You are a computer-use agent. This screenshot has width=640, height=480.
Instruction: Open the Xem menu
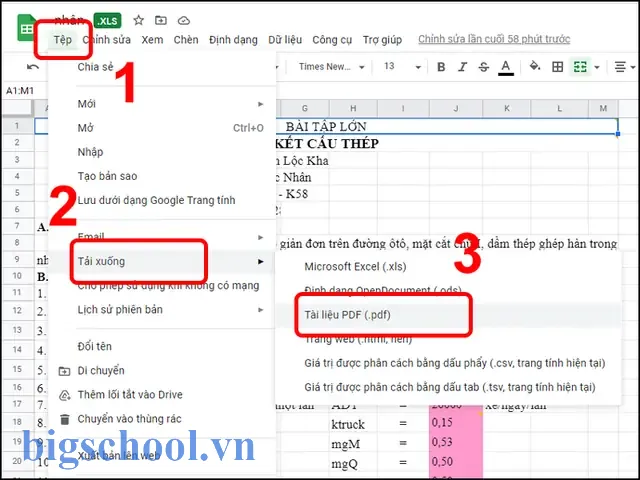152,40
